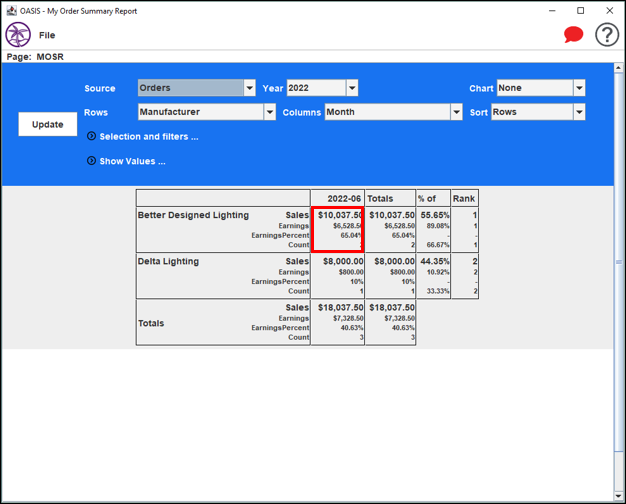
Task: Click $18,037.50 in the 2022-06 Totals row
Action: click(341, 308)
